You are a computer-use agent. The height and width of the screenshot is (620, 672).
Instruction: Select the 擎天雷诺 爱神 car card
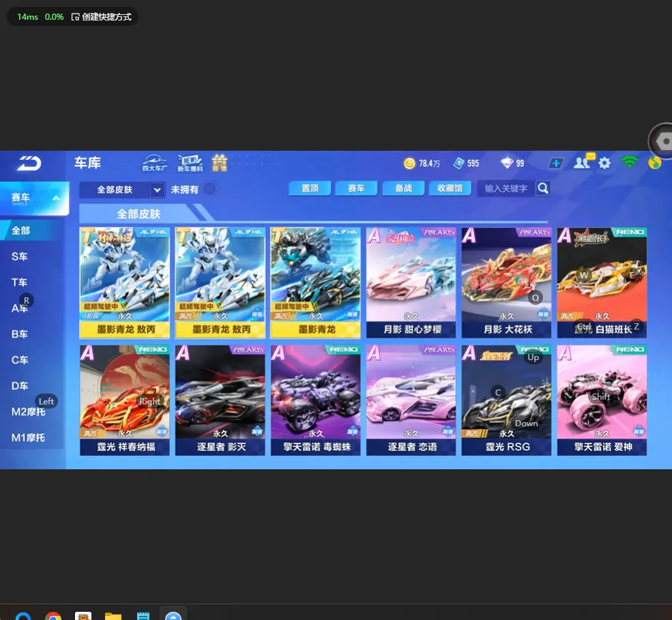[602, 400]
